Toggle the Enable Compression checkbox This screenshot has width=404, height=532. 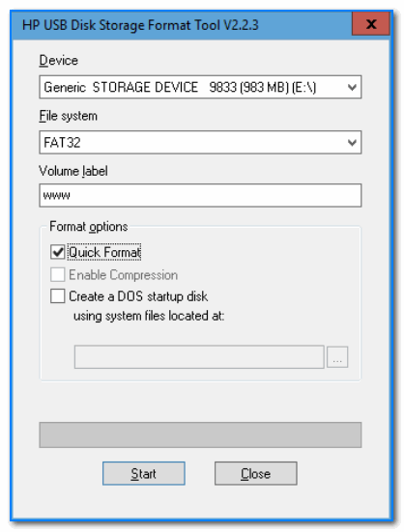(57, 274)
